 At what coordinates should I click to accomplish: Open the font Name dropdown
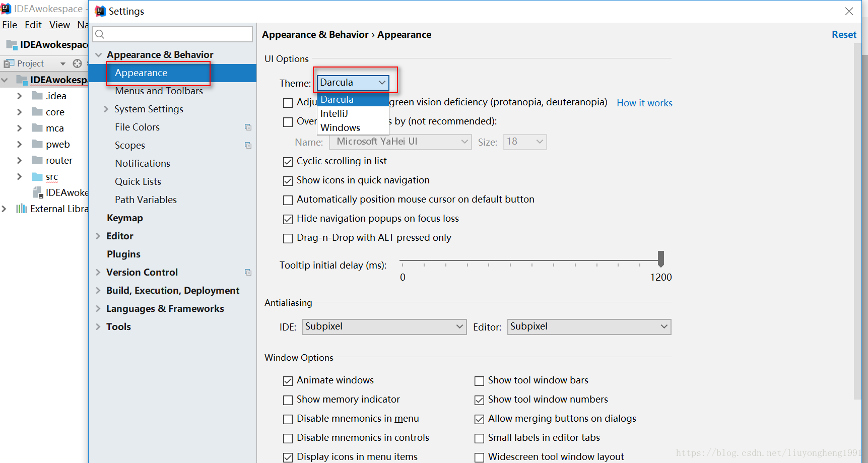400,142
